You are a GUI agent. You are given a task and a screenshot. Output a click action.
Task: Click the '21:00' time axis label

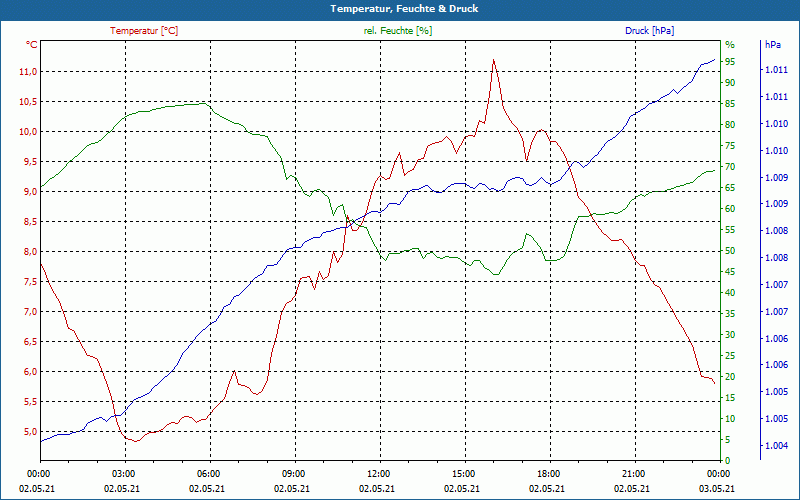coord(632,474)
